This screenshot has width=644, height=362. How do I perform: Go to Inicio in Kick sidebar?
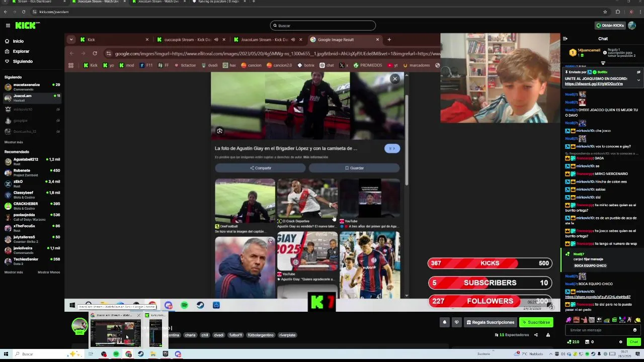18,41
